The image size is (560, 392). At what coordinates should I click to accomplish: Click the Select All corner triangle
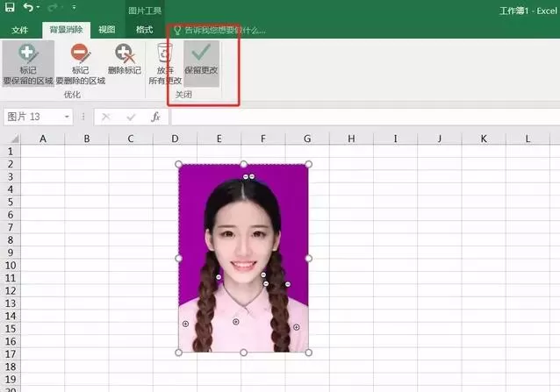[x=14, y=138]
